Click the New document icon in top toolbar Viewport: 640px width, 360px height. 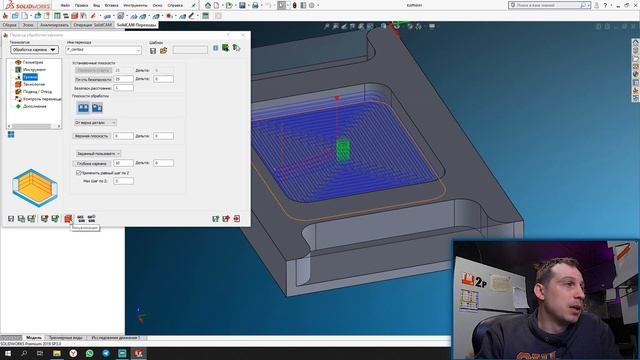click(216, 5)
